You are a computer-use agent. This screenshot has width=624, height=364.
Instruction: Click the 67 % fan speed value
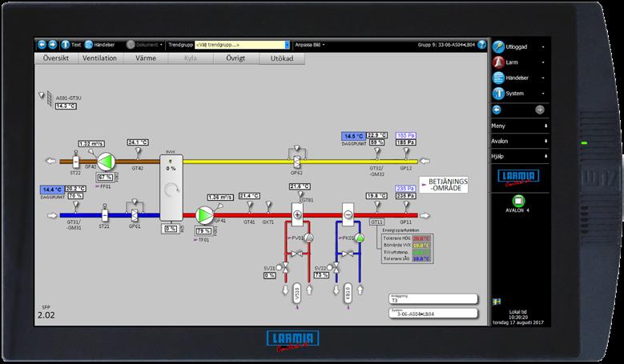105,178
